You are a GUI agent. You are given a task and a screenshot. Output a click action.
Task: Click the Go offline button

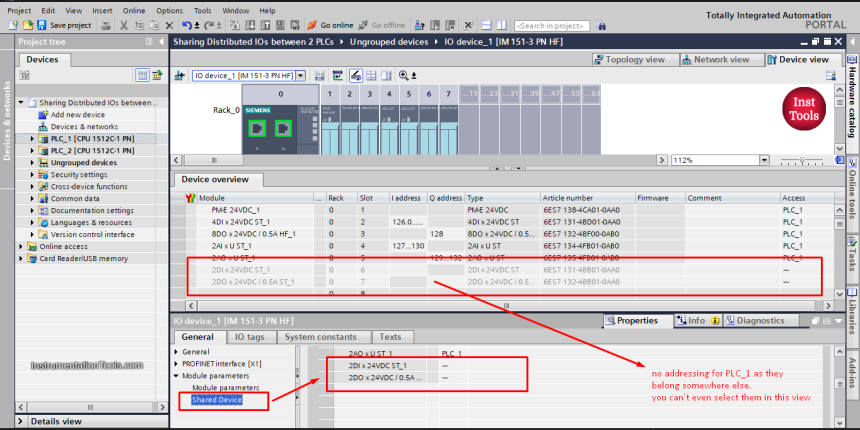click(x=382, y=25)
